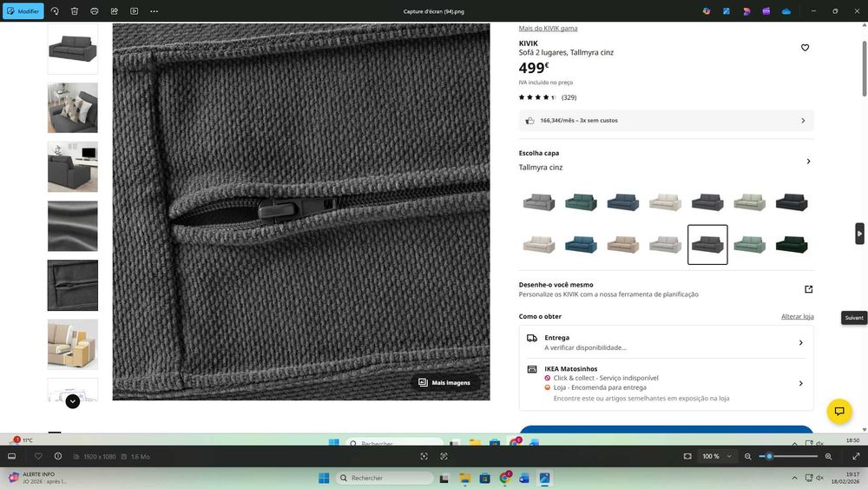Select the first sofa front thumbnail
The height and width of the screenshot is (489, 868).
coord(73,49)
